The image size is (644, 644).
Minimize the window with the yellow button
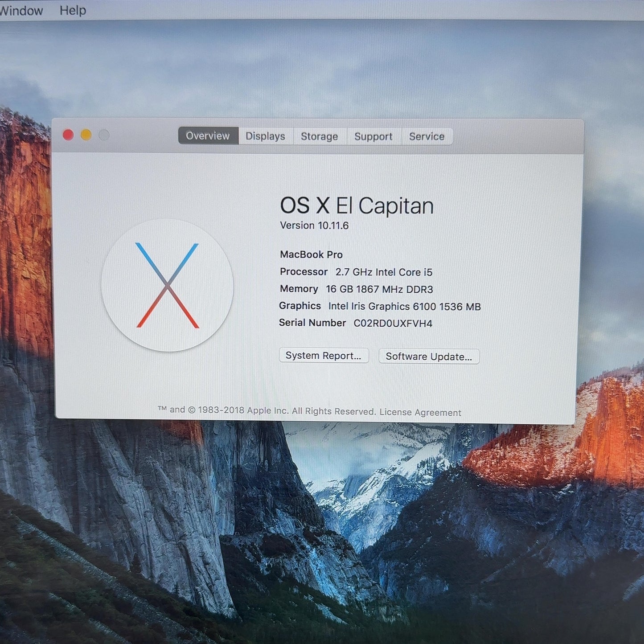[86, 135]
